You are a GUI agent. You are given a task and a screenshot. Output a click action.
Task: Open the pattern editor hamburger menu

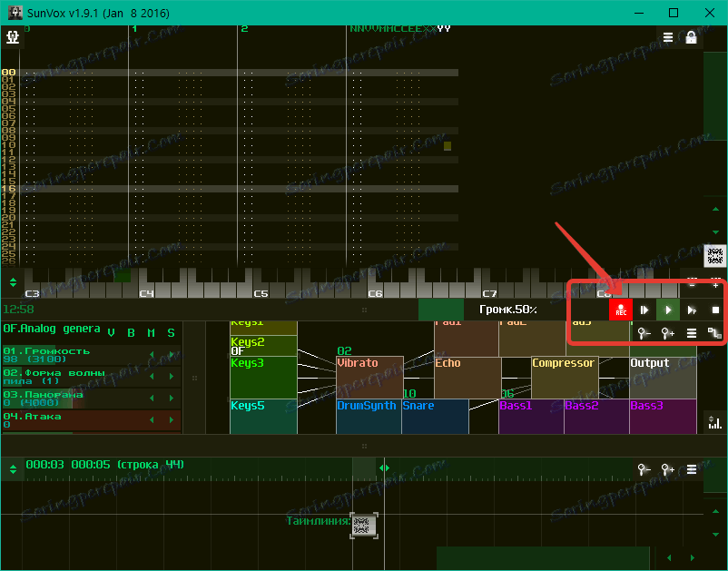click(x=668, y=37)
